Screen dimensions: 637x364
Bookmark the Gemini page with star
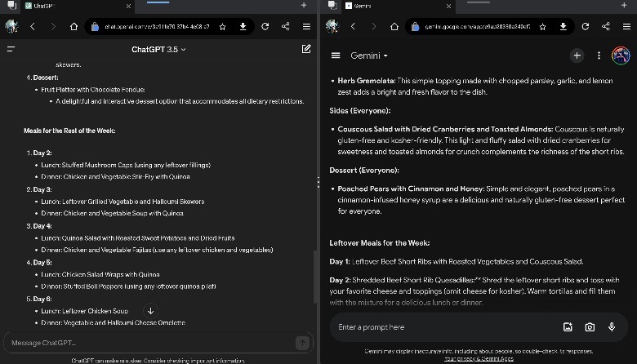[x=542, y=26]
